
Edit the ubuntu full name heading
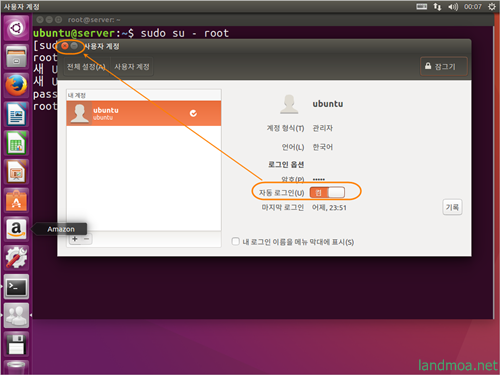coord(328,104)
